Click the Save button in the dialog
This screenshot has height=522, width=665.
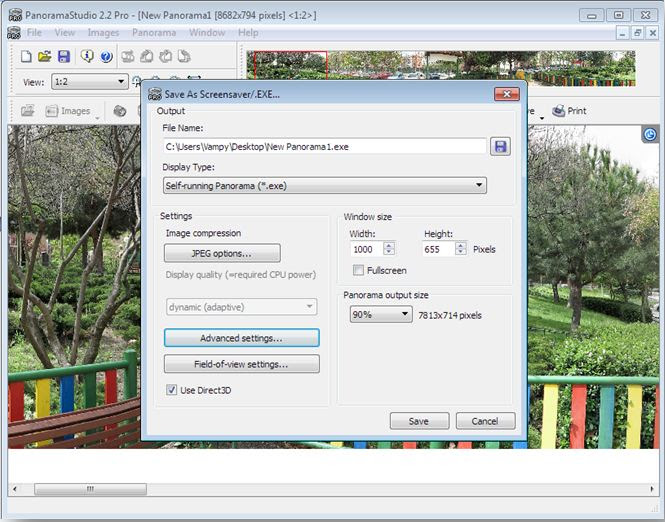tap(419, 421)
